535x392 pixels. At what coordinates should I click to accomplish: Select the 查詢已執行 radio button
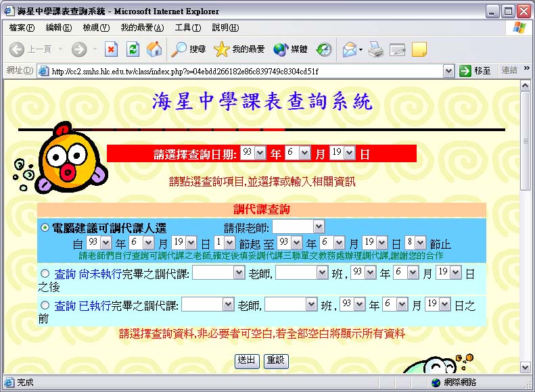click(x=45, y=305)
